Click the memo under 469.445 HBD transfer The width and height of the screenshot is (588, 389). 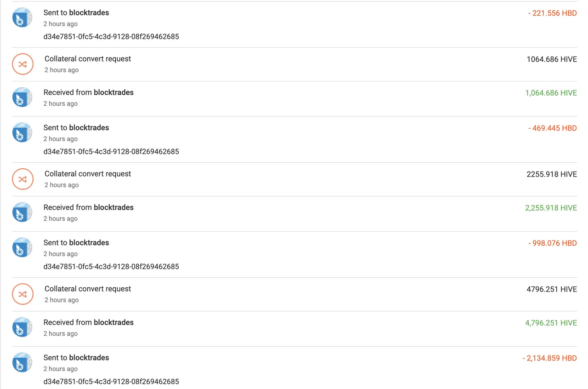111,152
